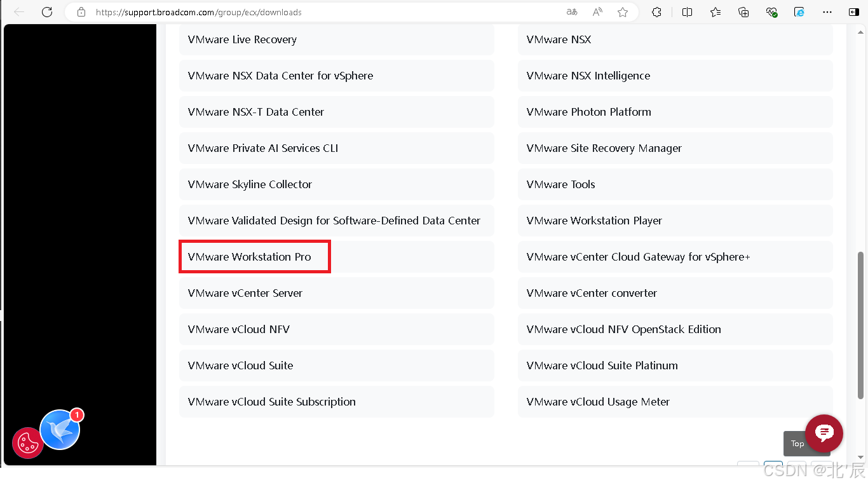Open VMware NSX-T Data Center
The image size is (868, 485).
[x=336, y=112]
